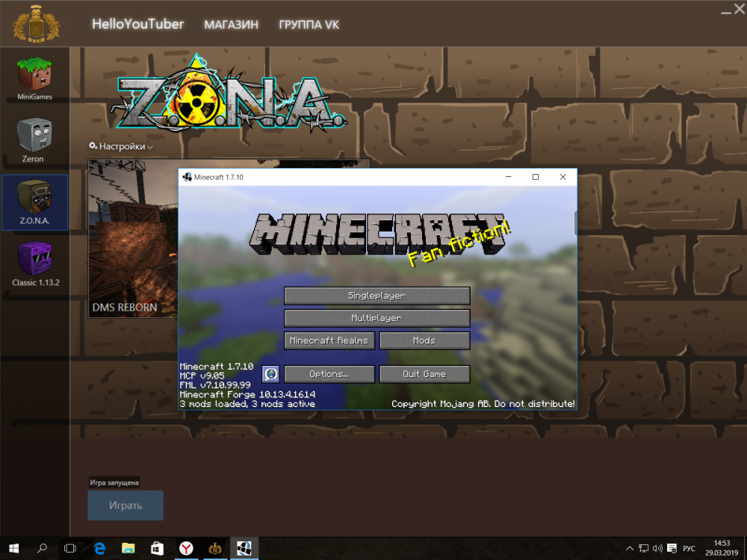This screenshot has width=747, height=560.
Task: Click the launcher skull crest logo
Action: 34,23
